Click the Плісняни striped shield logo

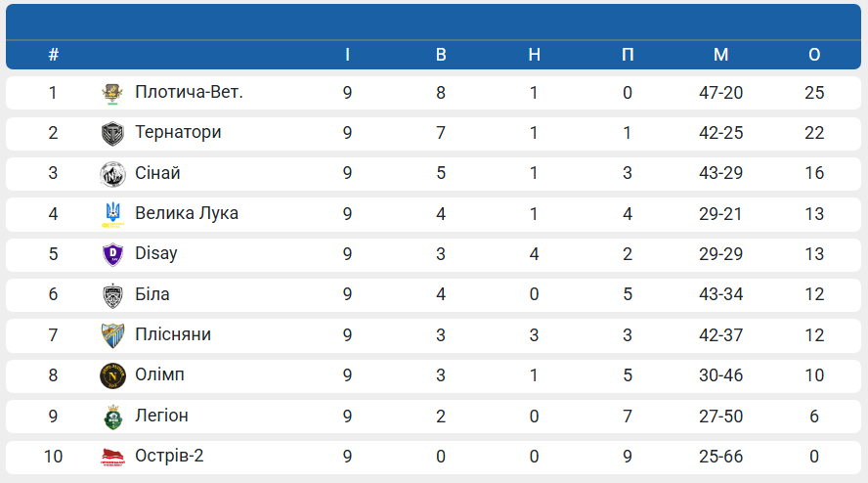[112, 335]
